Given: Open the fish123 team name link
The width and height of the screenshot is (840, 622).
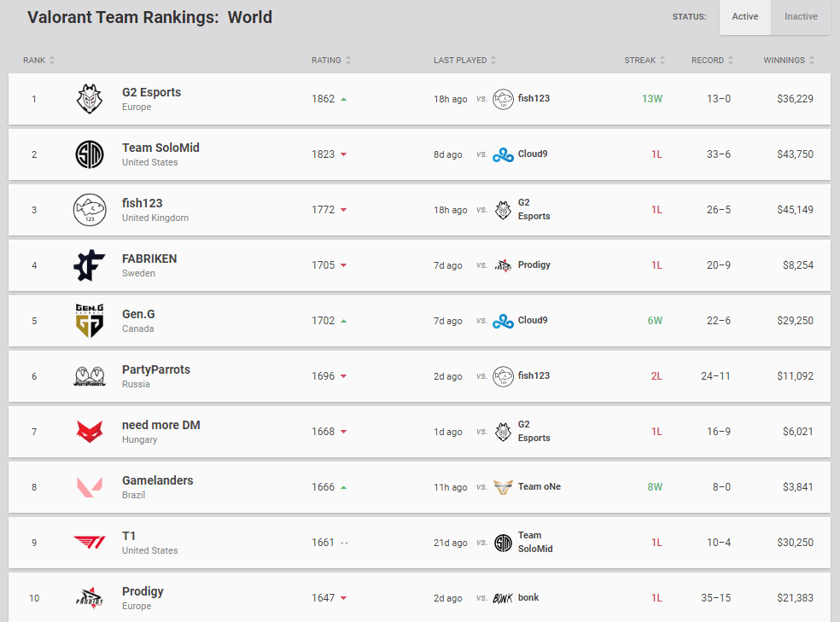Looking at the screenshot, I should 143,203.
